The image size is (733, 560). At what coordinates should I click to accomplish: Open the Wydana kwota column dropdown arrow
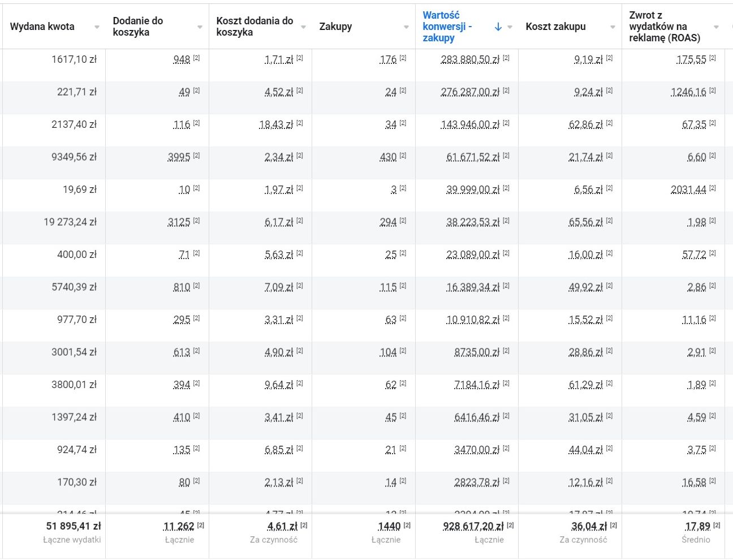coord(97,27)
